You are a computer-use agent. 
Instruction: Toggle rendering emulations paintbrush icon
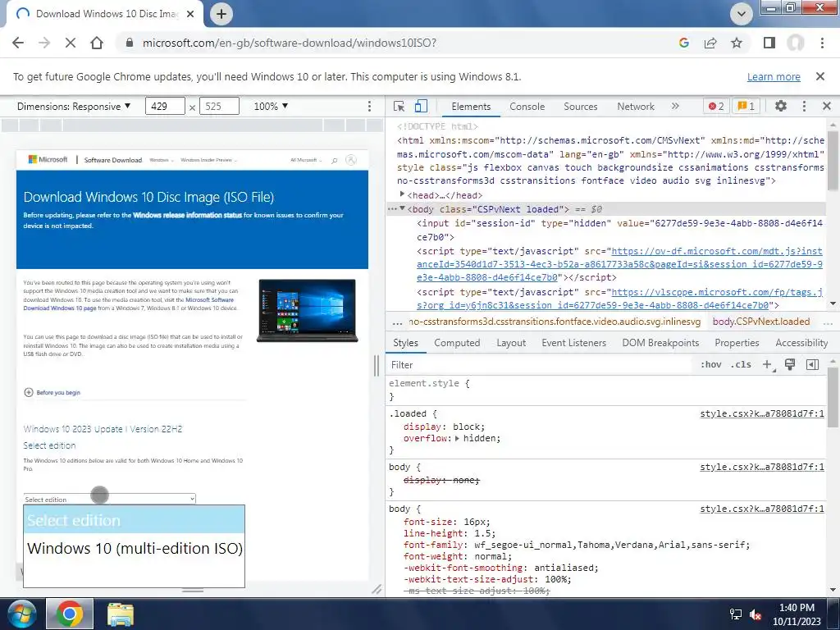790,365
